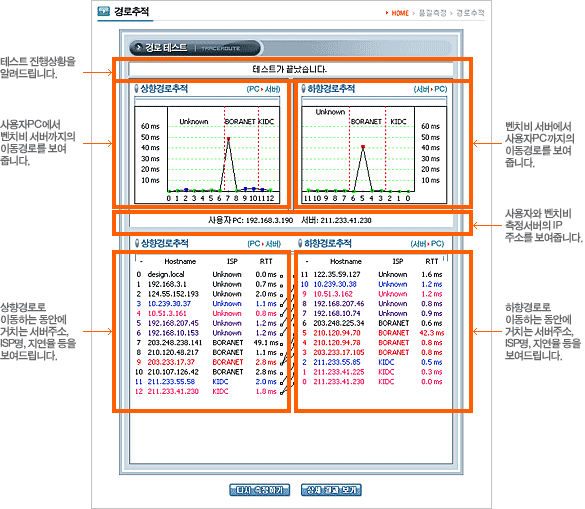The height and width of the screenshot is (509, 585).
Task: Select the 경로 테스트 TRACEROUTE tab header
Action: click(x=195, y=48)
